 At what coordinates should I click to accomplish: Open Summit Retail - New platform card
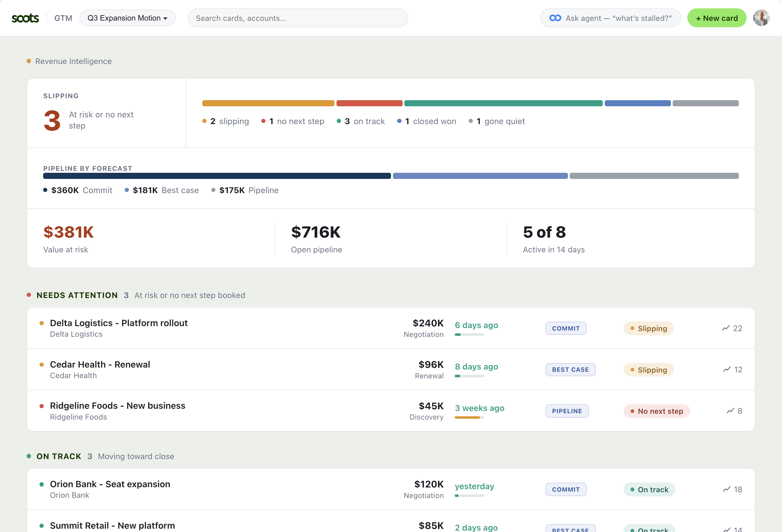point(391,521)
